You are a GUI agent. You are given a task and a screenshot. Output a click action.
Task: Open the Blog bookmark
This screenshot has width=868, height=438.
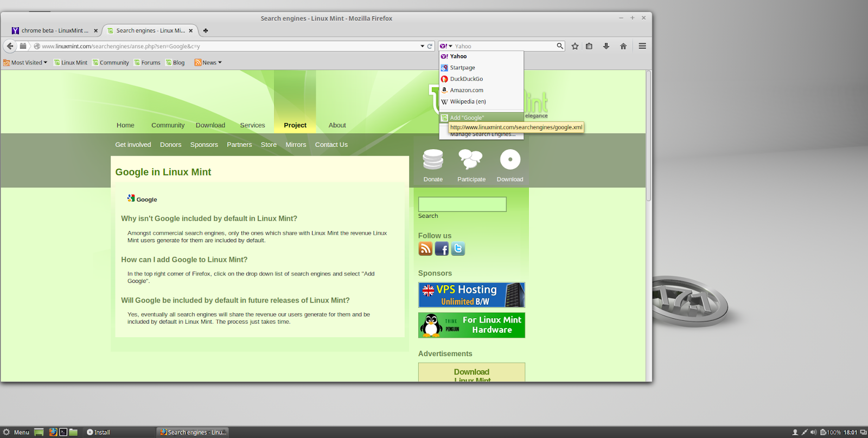click(175, 62)
